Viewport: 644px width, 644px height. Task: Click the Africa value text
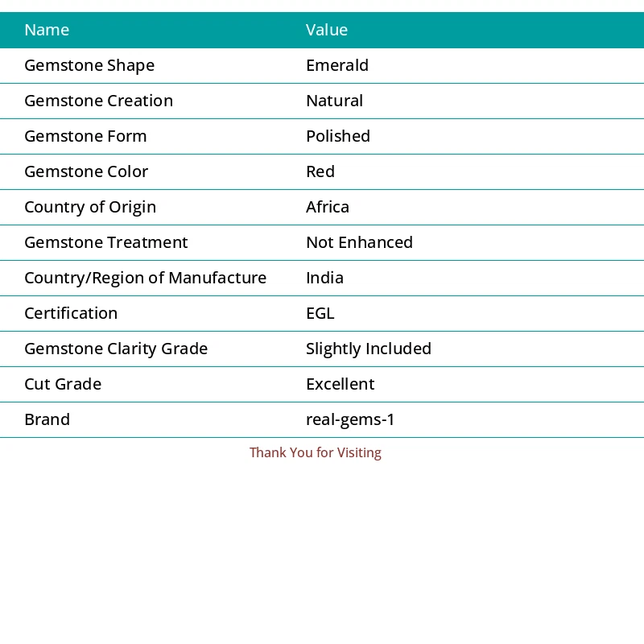click(328, 207)
